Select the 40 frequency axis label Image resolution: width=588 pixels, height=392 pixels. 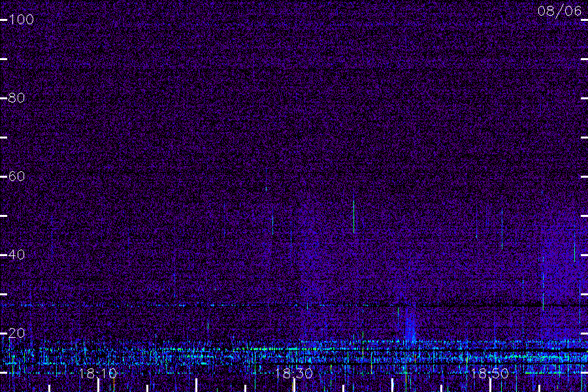16,255
